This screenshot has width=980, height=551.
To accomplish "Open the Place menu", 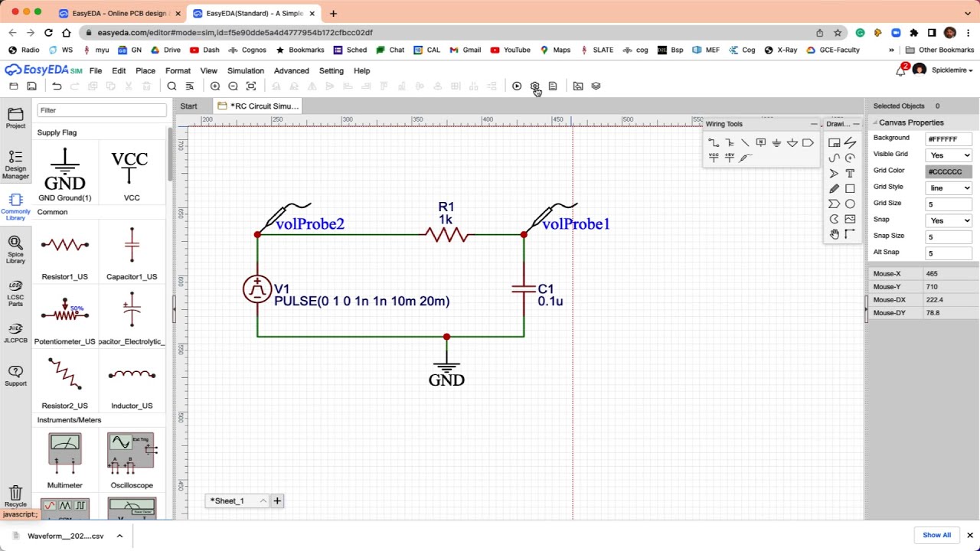I will tap(145, 70).
